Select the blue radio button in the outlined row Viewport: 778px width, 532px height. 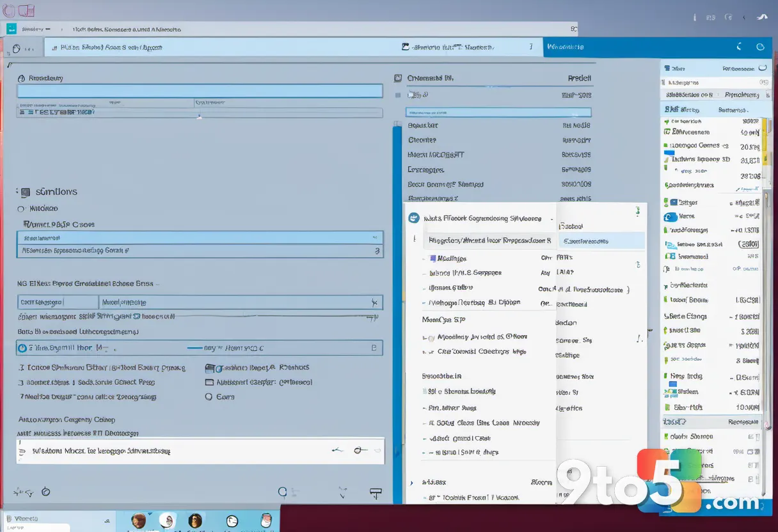tap(22, 348)
